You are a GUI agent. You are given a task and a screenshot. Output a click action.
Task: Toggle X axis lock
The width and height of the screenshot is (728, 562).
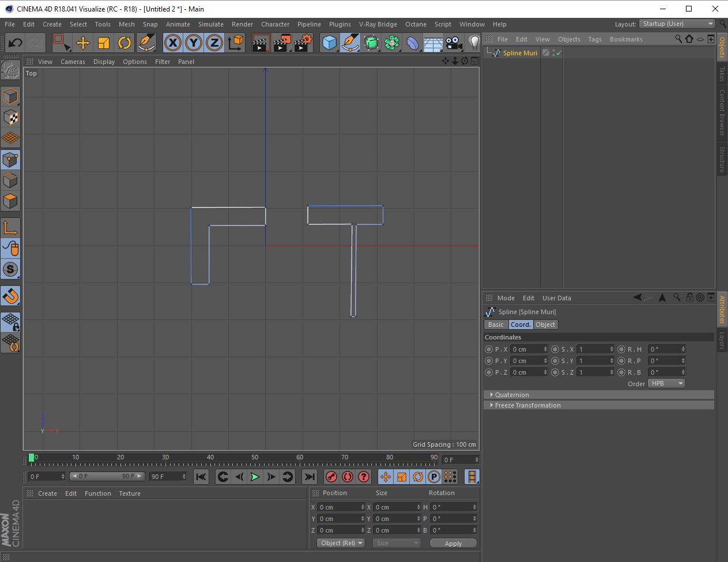pos(173,43)
